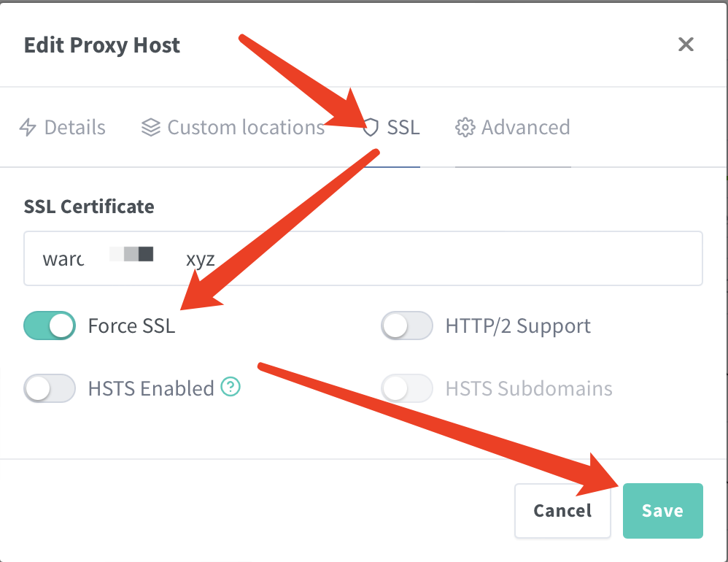Screen dimensions: 728x562
Task: Click the shield icon on SSL tab
Action: click(x=371, y=127)
